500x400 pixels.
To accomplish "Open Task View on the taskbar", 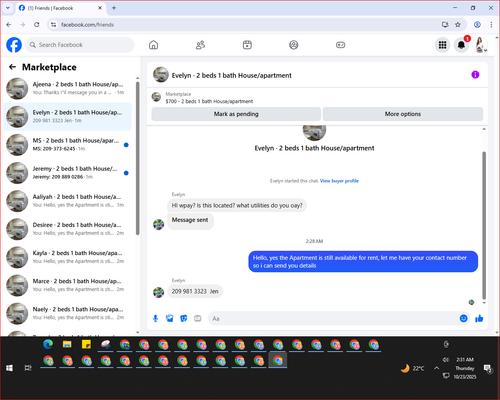I will (28, 368).
